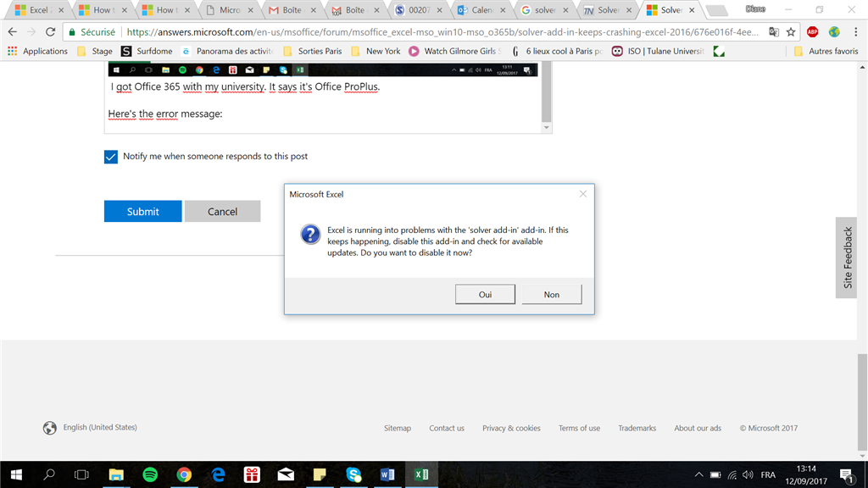This screenshot has width=868, height=488.
Task: Open the Mail app on taskbar
Action: 286,474
